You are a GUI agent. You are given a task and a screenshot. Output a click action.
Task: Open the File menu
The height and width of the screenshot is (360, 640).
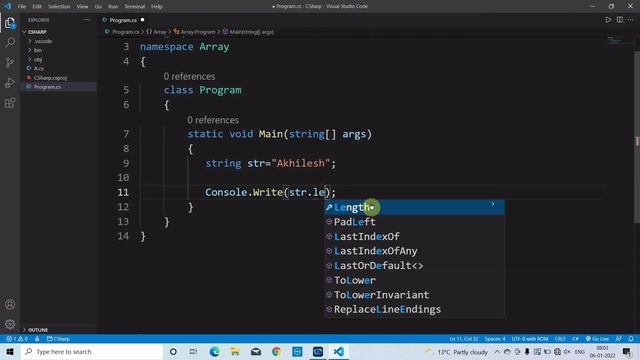[22, 6]
